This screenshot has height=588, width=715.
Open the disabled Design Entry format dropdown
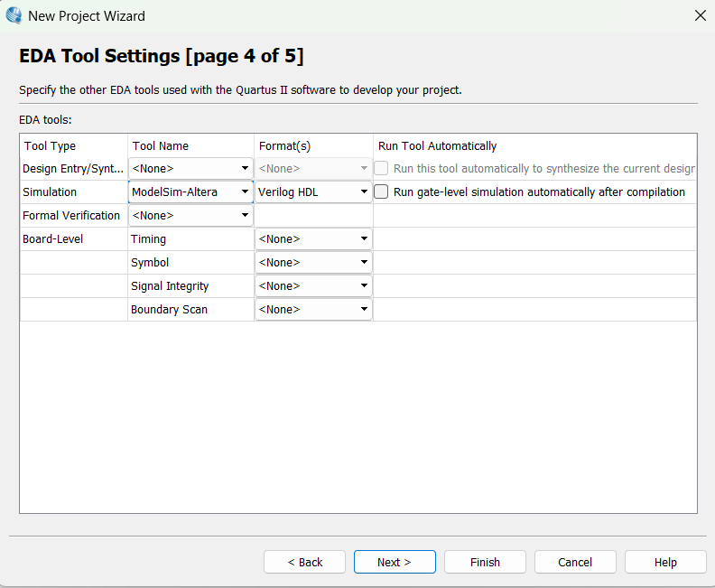click(313, 168)
